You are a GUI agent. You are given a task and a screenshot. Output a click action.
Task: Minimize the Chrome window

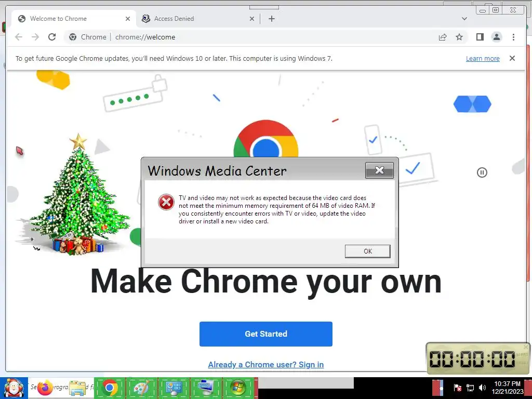pyautogui.click(x=483, y=10)
